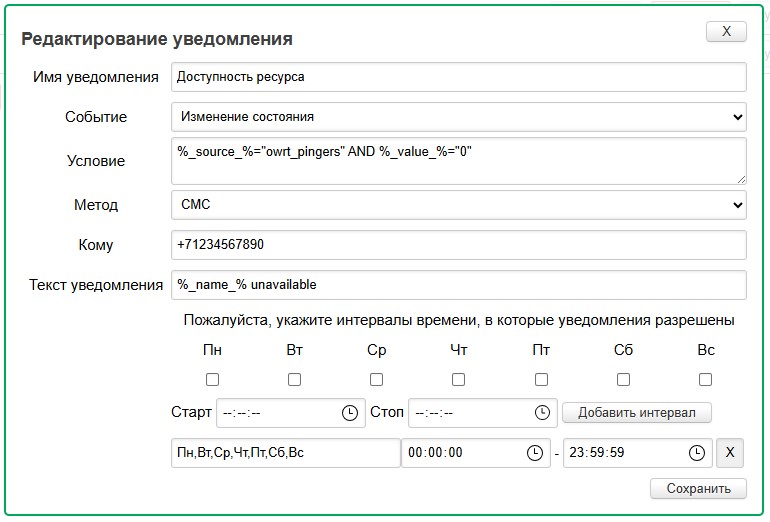
Task: Expand the Событие dropdown
Action: pos(458,117)
